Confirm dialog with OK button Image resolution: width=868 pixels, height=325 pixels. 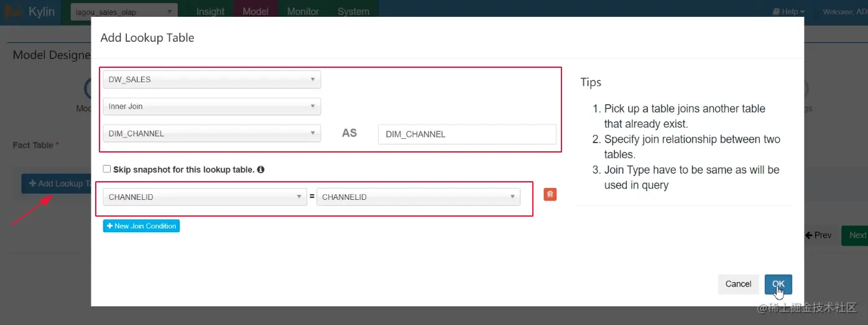(778, 284)
